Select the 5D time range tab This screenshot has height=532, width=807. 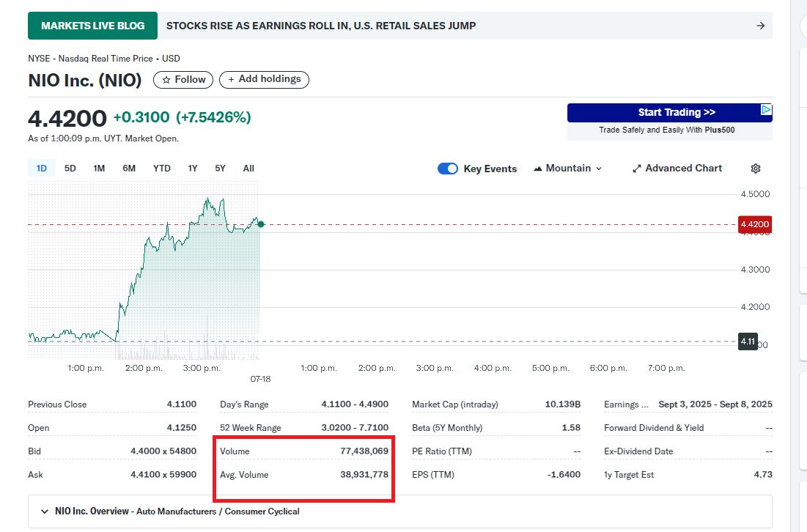click(x=70, y=169)
